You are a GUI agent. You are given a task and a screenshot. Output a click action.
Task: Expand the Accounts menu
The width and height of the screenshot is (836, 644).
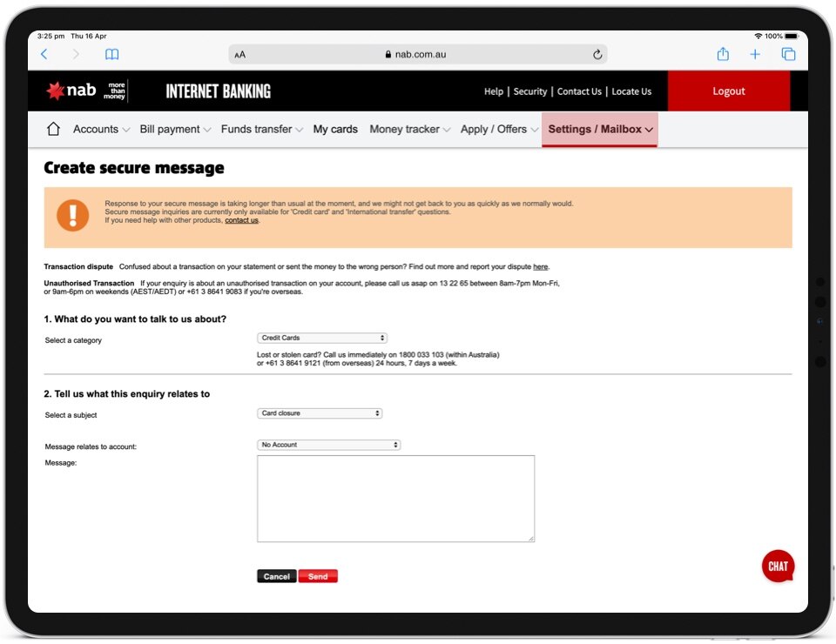(x=101, y=129)
